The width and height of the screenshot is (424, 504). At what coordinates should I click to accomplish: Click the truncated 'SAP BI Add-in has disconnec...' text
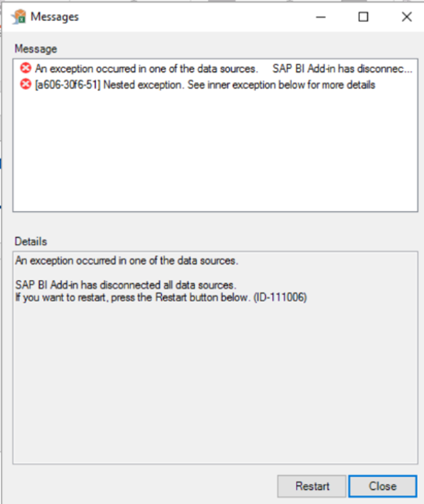click(x=342, y=68)
